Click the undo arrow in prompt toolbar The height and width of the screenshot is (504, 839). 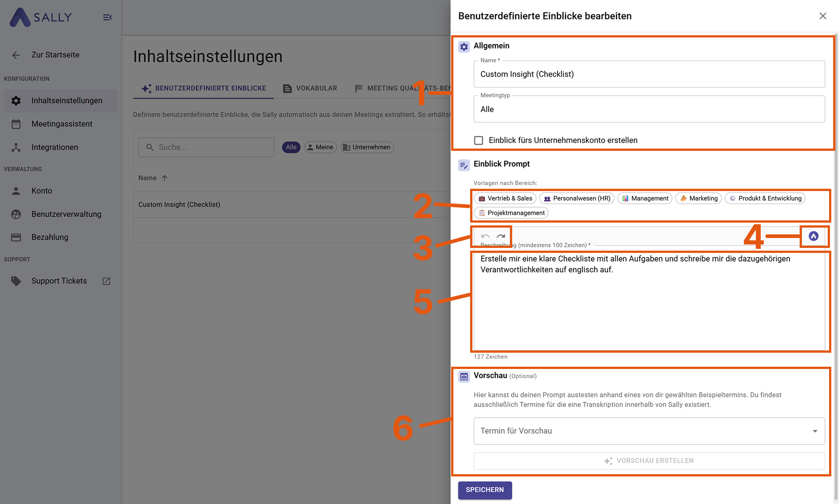tap(485, 236)
